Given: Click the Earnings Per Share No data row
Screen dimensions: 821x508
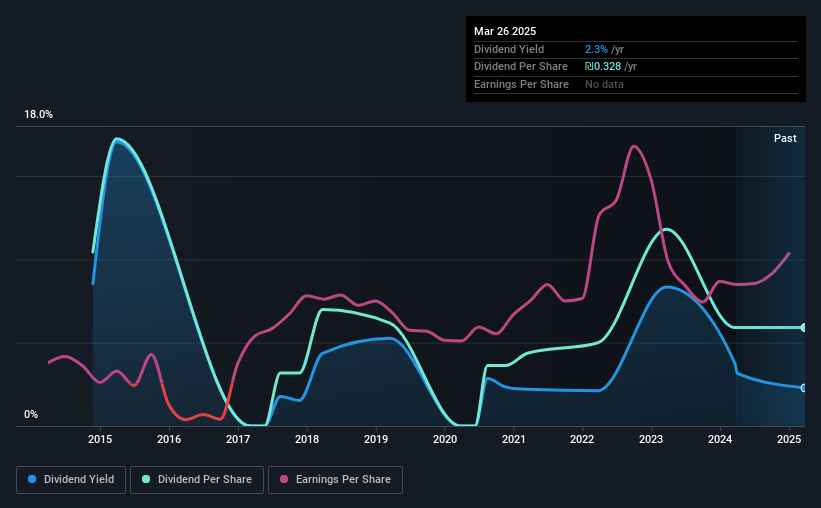Looking at the screenshot, I should (x=636, y=84).
